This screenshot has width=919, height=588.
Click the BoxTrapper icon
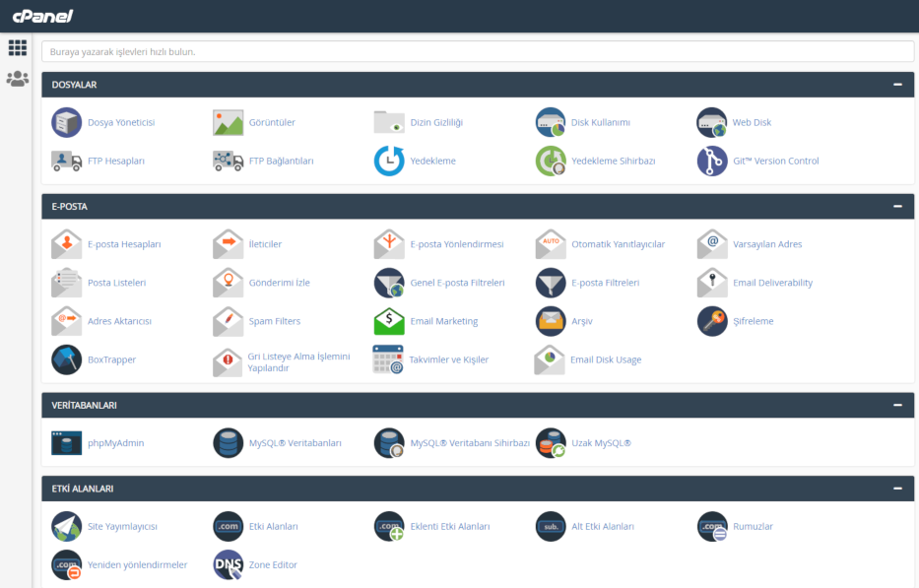pyautogui.click(x=66, y=359)
